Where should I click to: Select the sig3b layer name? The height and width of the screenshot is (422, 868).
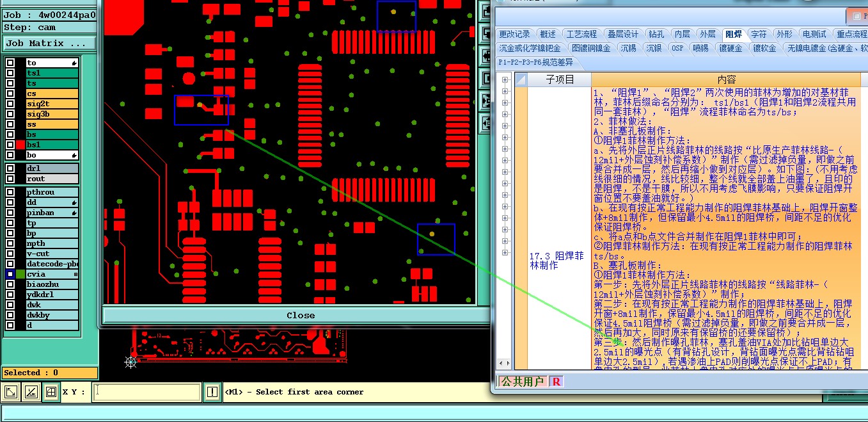(x=52, y=114)
